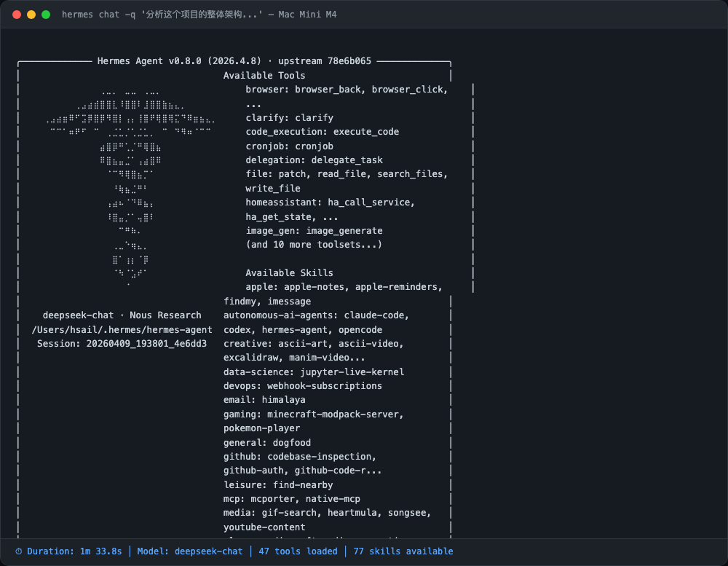The image size is (728, 566).
Task: Click the 'leisure: find-nearby' line
Action: click(x=278, y=484)
